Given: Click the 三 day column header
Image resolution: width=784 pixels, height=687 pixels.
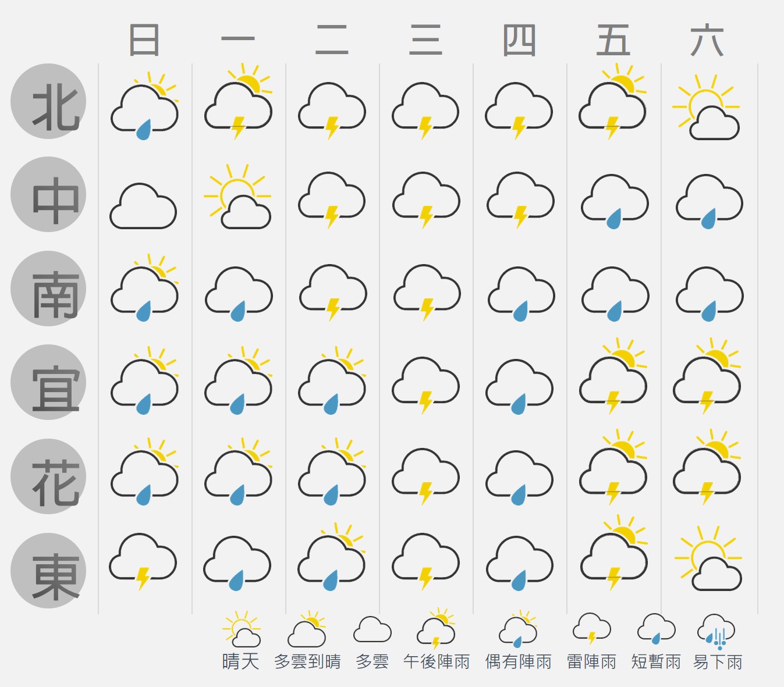Looking at the screenshot, I should pyautogui.click(x=425, y=40).
